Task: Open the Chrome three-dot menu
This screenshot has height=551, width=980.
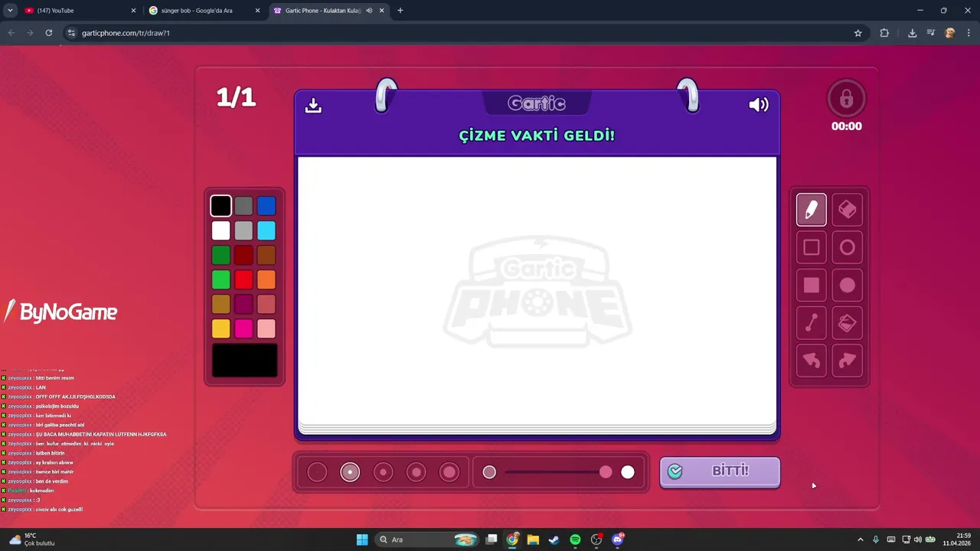Action: pos(969,33)
